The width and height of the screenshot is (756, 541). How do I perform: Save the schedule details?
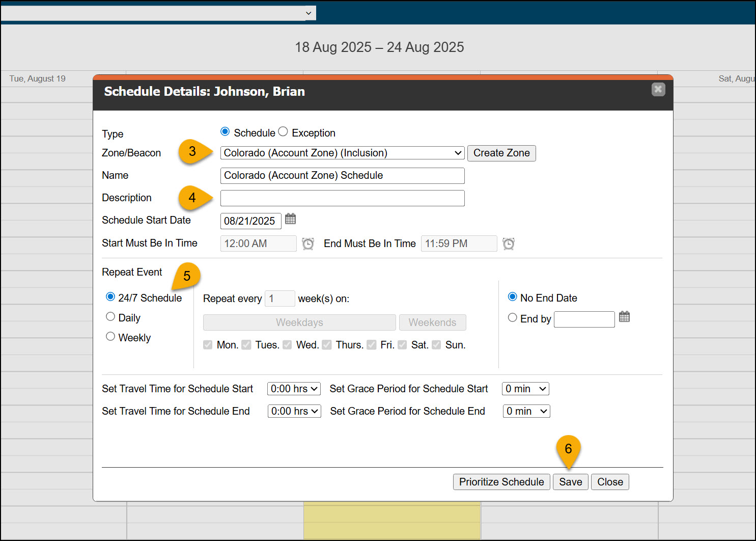(570, 482)
